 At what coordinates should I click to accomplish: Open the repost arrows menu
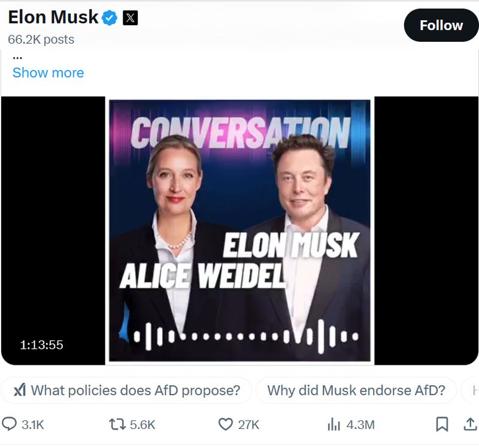(116, 425)
